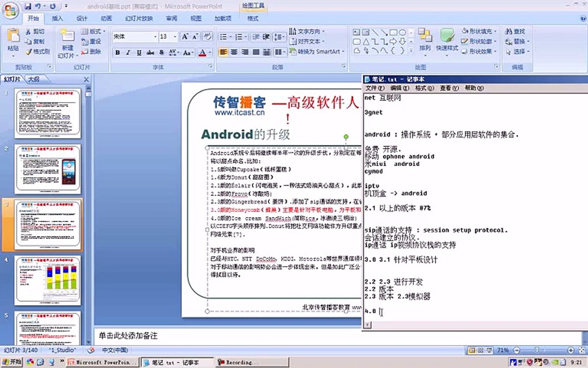Click the increase indent icon
This screenshot has width=588, height=368.
click(266, 36)
